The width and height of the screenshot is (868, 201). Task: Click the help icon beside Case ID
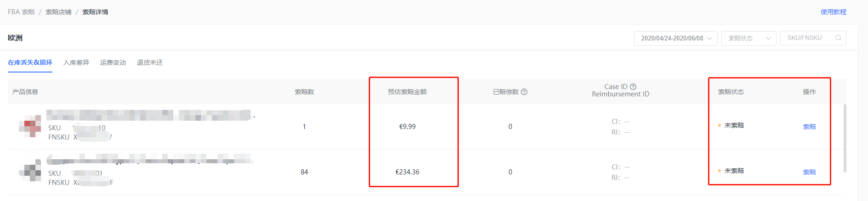pyautogui.click(x=633, y=87)
